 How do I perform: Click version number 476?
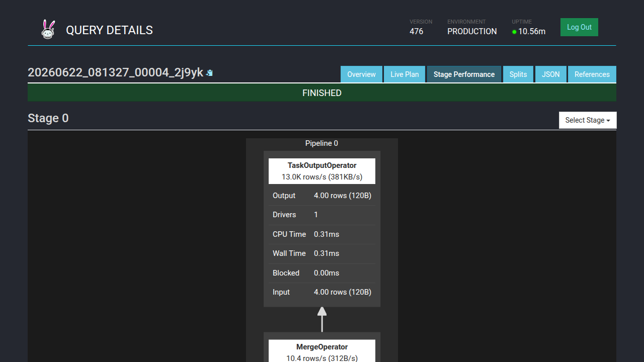tap(416, 31)
